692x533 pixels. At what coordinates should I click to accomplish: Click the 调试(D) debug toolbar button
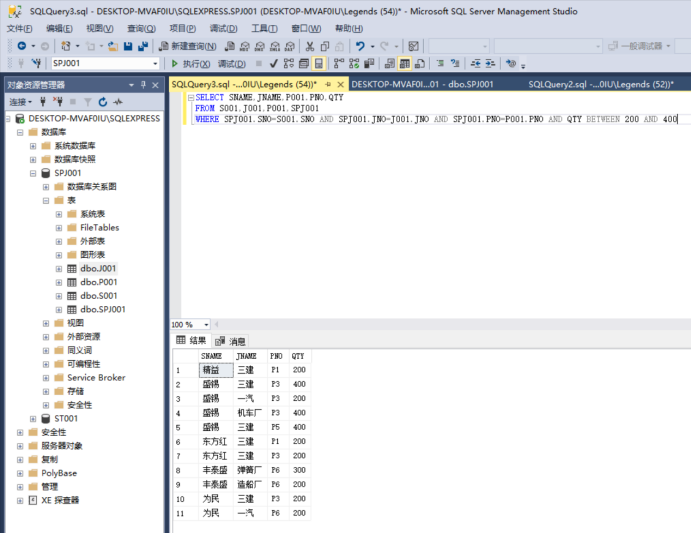point(232,64)
